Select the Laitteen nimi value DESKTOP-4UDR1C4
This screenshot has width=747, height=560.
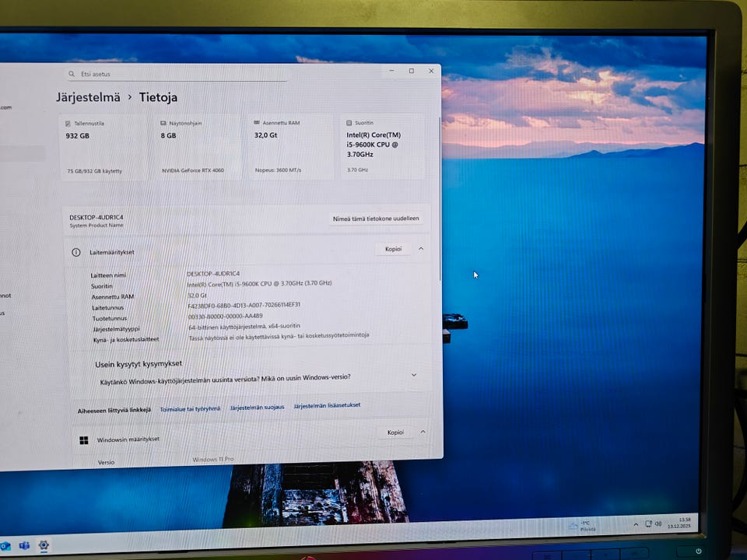pos(213,274)
